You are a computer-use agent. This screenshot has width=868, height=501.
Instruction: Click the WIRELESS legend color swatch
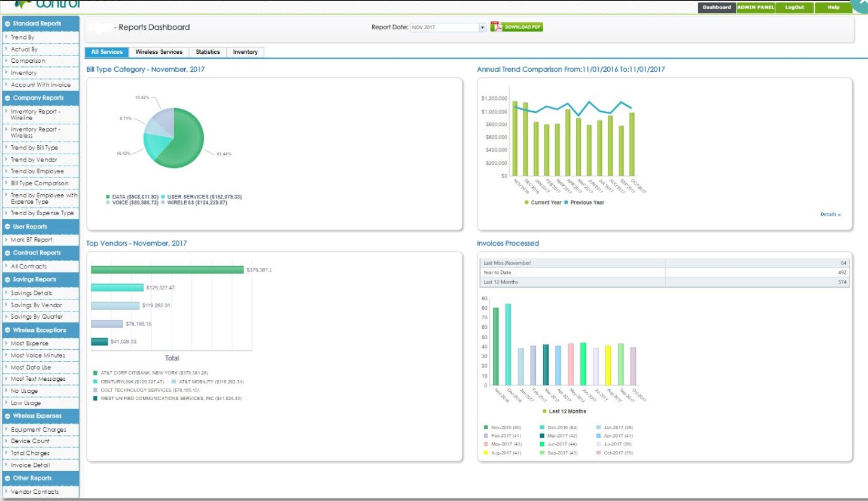coord(163,203)
